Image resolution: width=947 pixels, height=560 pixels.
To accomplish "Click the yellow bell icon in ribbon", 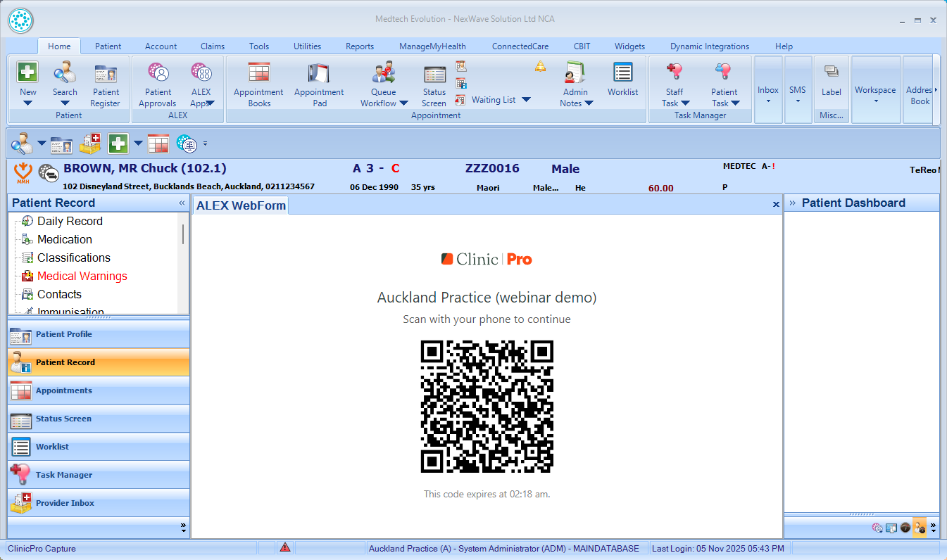I will 540,66.
